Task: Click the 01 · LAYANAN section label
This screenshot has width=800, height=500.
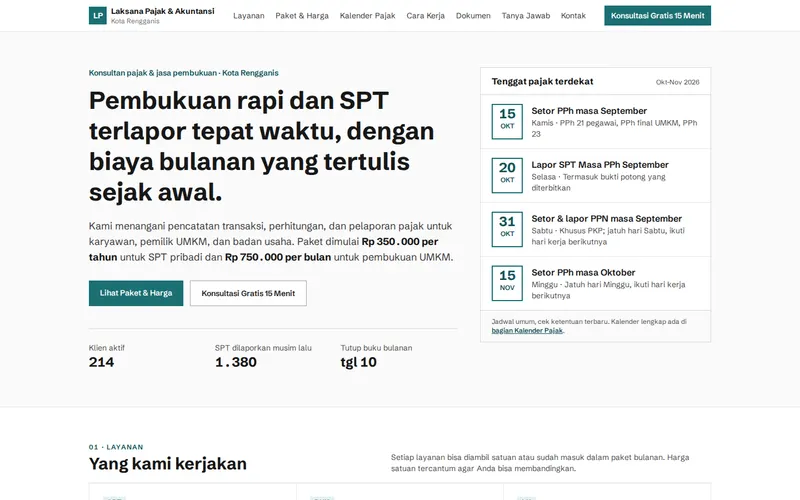Action: [x=116, y=447]
